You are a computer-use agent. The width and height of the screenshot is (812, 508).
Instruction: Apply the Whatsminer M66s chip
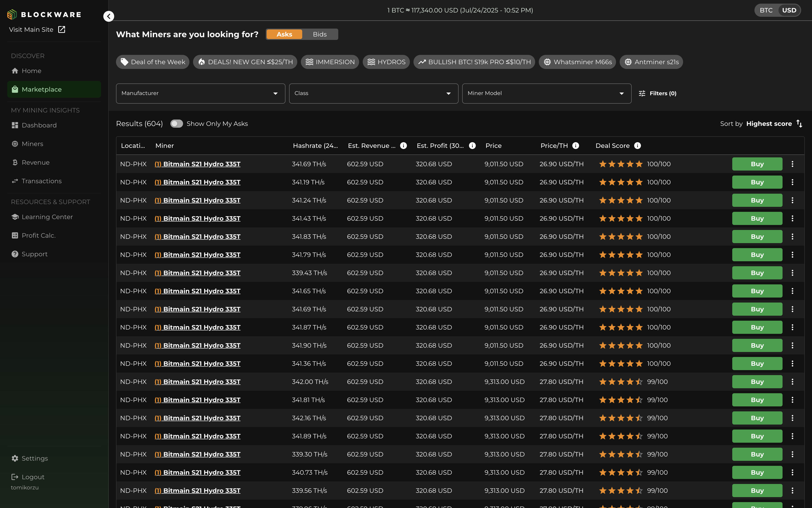coord(577,62)
